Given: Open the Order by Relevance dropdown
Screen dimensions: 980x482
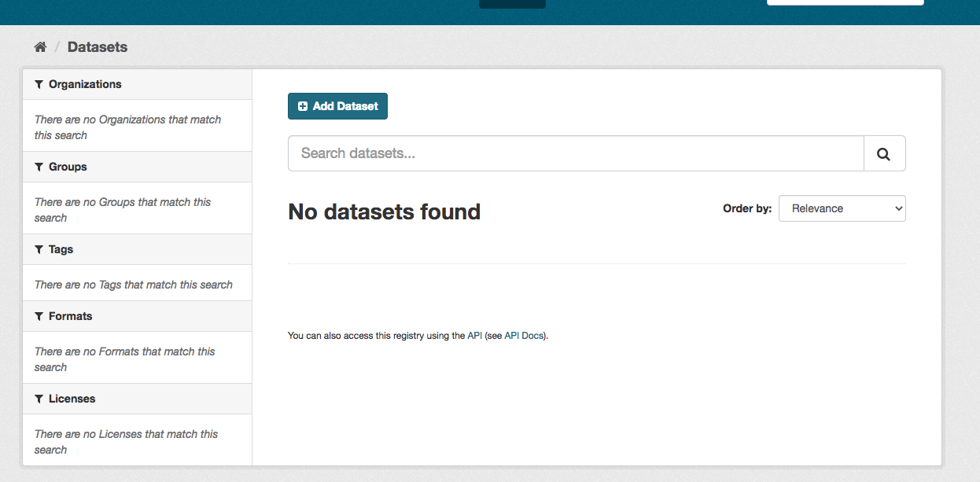Looking at the screenshot, I should pos(842,208).
